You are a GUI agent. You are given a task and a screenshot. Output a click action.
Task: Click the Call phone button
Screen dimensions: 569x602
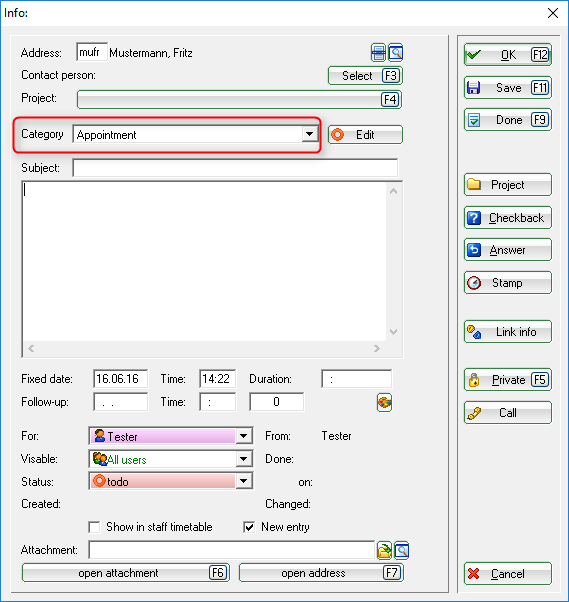pyautogui.click(x=508, y=413)
